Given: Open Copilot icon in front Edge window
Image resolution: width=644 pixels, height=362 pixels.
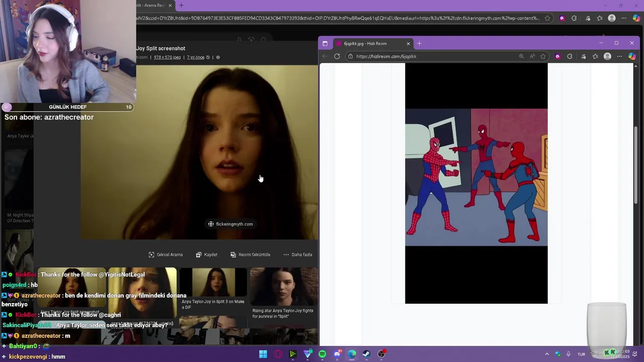Looking at the screenshot, I should (632, 56).
